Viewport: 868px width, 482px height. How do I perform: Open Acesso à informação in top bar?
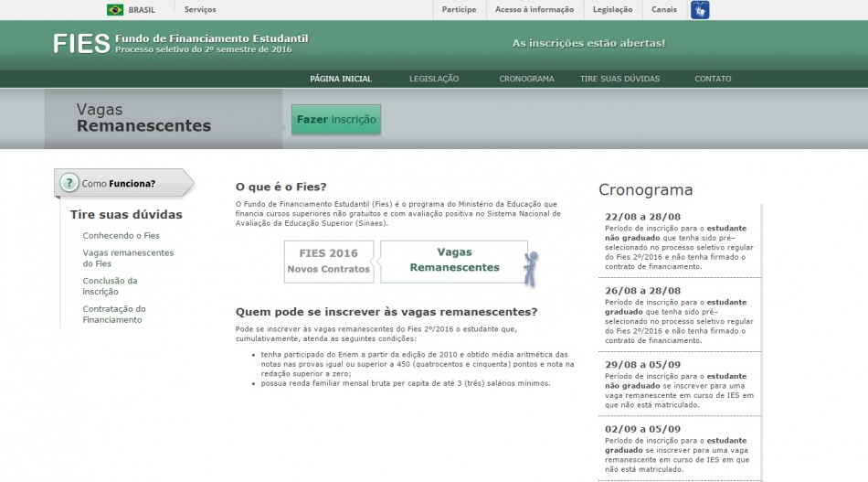point(535,9)
